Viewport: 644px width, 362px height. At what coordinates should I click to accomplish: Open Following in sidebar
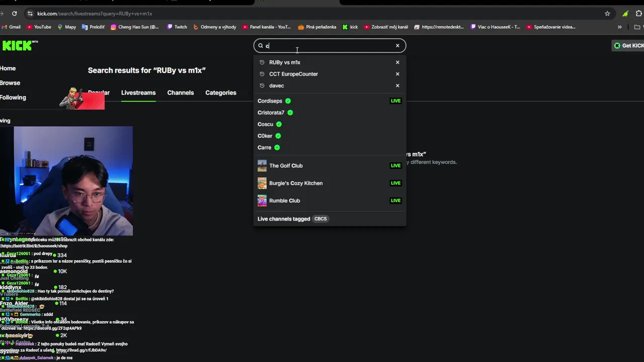click(13, 98)
